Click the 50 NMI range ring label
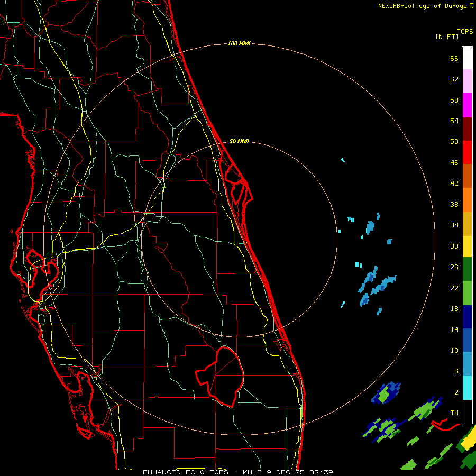The width and height of the screenshot is (476, 476). pos(239,141)
